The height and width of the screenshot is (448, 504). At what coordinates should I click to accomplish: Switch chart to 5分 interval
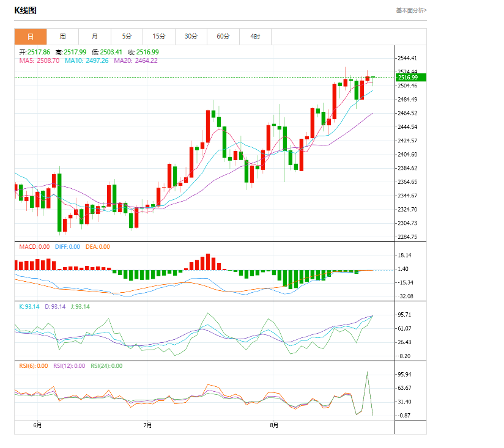coord(127,37)
